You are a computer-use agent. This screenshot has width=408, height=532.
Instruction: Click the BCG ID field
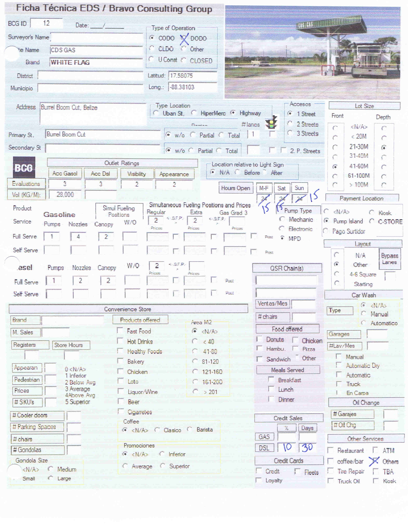(x=46, y=23)
